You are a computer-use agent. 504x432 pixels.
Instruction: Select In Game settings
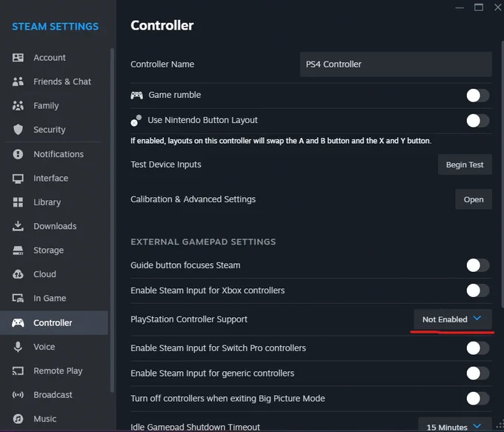pos(54,299)
